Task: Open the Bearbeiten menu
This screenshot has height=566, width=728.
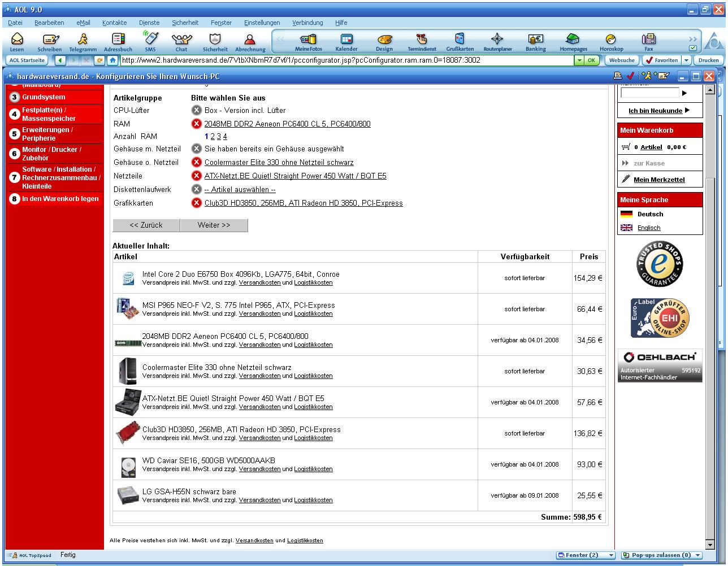Action: (49, 23)
